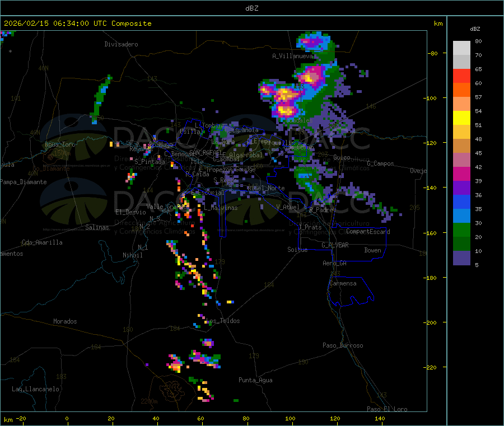Screen dimensions: 504x426
Task: Click the 'J_Prats' map label
Action: tap(310, 227)
